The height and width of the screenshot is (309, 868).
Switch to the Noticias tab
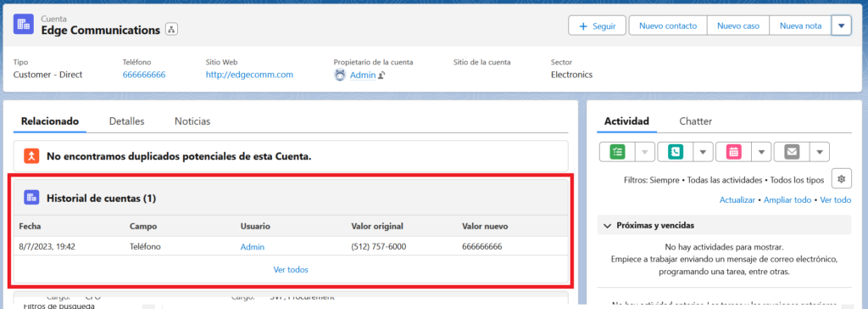192,121
